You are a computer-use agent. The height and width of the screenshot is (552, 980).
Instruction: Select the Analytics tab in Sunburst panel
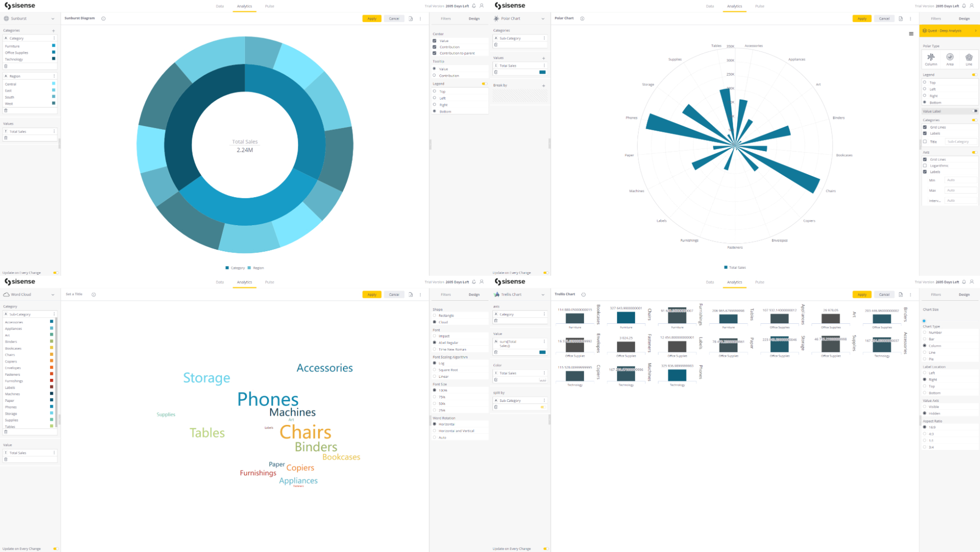243,6
